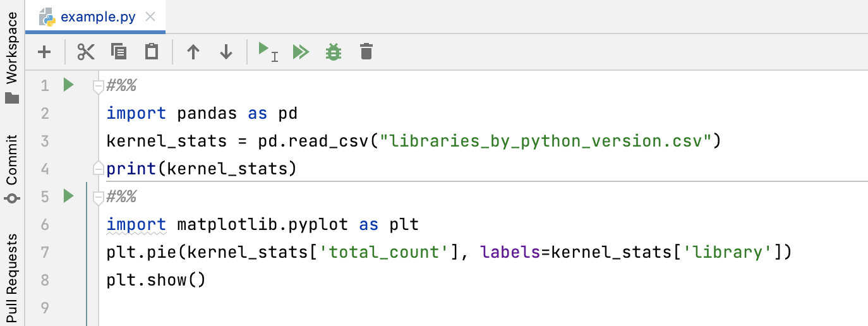Screen dimensions: 868x326
Task: Delete cell using trash icon
Action: click(x=366, y=52)
